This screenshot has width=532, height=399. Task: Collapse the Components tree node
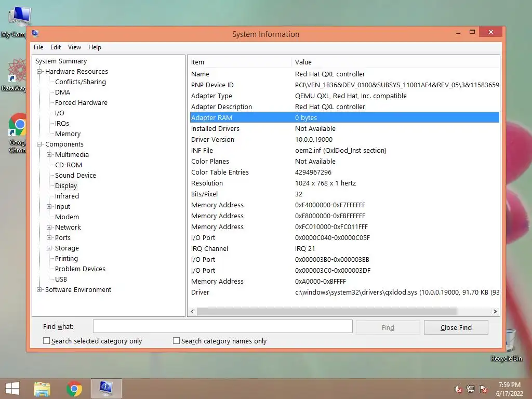click(x=39, y=144)
